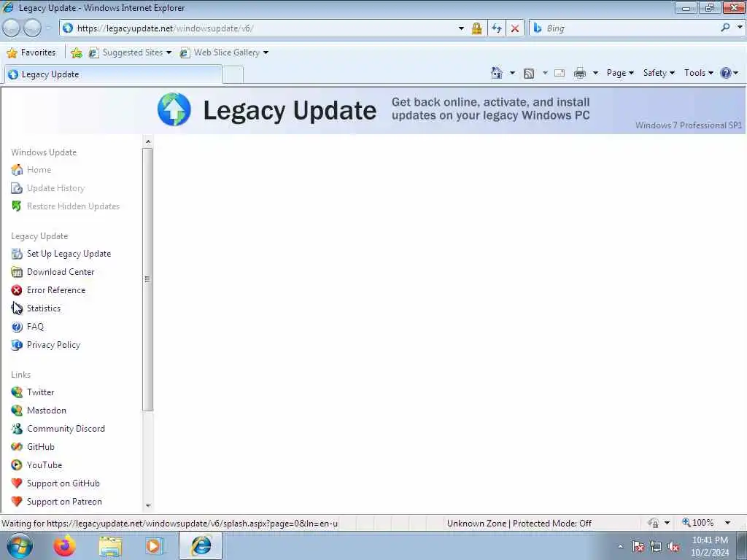747x560 pixels.
Task: Click the Restore Hidden Updates shield icon
Action: (x=17, y=206)
